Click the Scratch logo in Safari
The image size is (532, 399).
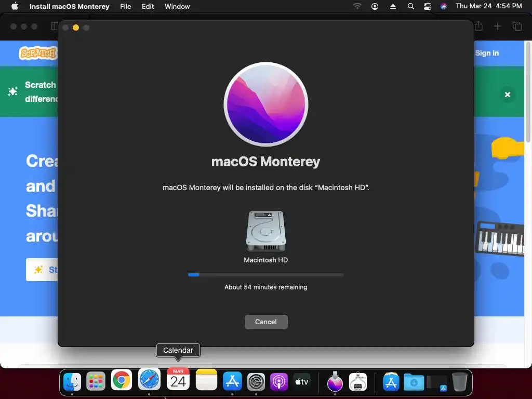38,53
